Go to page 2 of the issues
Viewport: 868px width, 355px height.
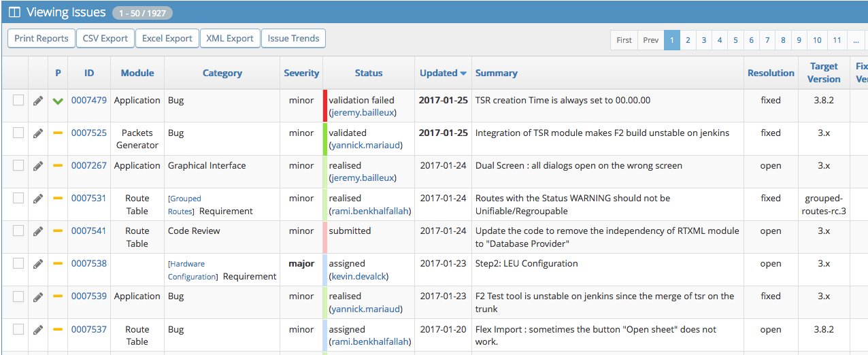pos(688,40)
